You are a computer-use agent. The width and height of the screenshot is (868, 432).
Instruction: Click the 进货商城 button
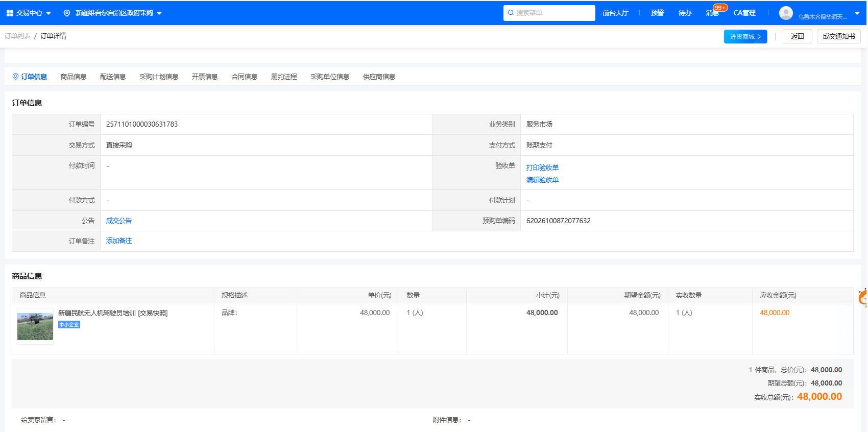coord(745,37)
